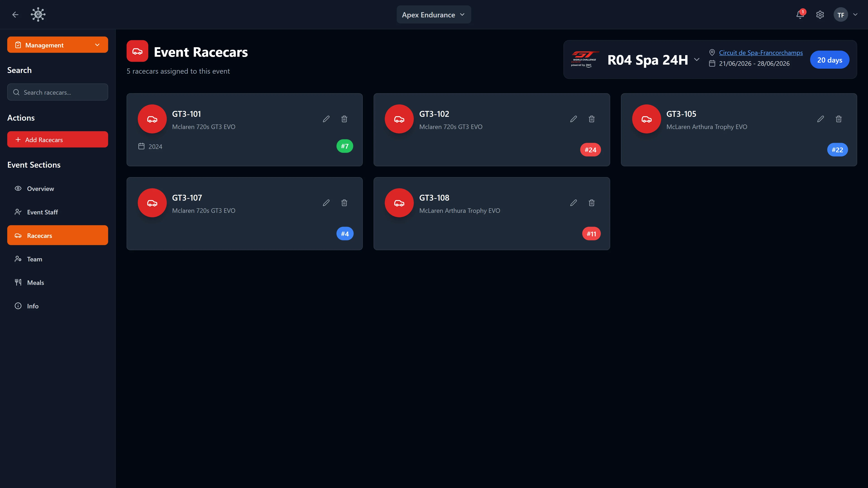This screenshot has height=488, width=868.
Task: Click the 2024 year on GT3-101
Action: click(x=155, y=146)
